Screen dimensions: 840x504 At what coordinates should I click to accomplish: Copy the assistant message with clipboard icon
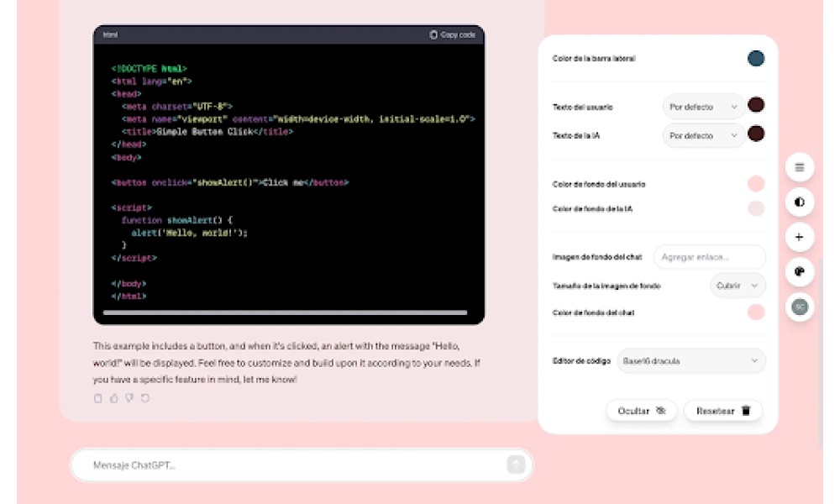point(98,398)
